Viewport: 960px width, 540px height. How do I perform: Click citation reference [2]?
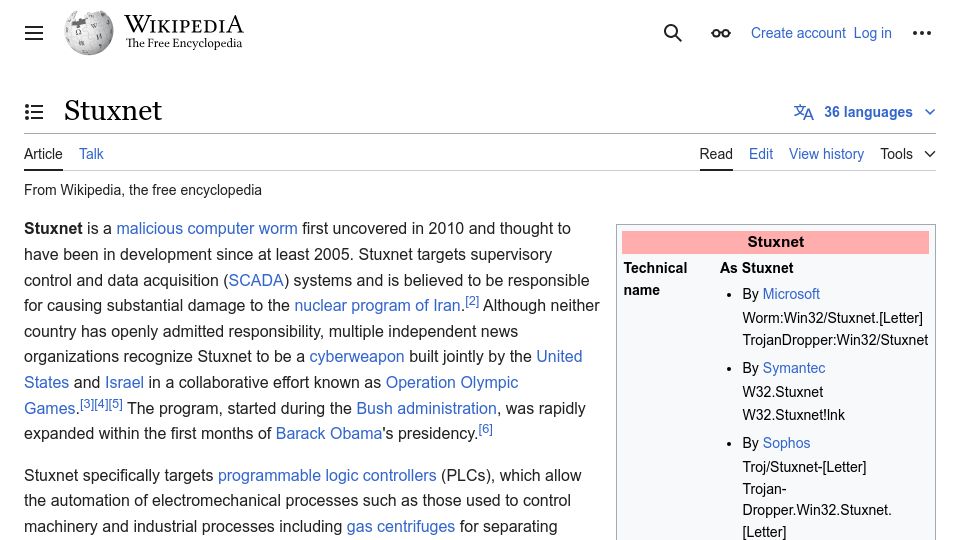(x=471, y=301)
